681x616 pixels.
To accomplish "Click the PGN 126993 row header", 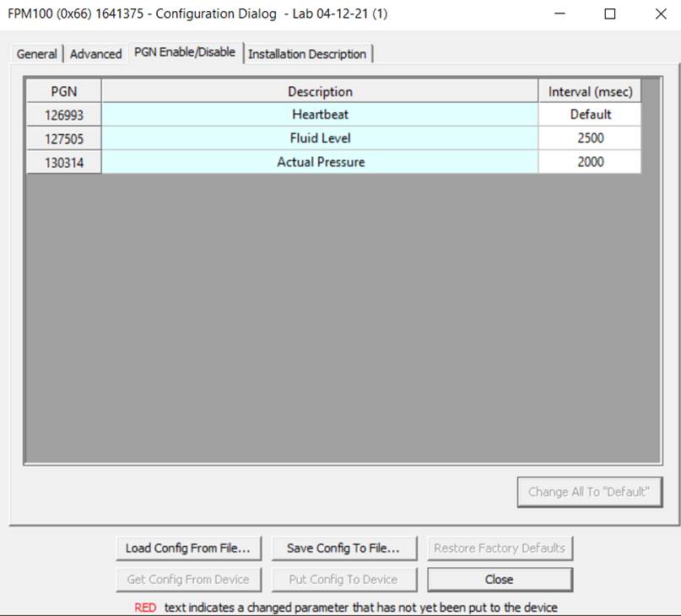I will (x=64, y=115).
